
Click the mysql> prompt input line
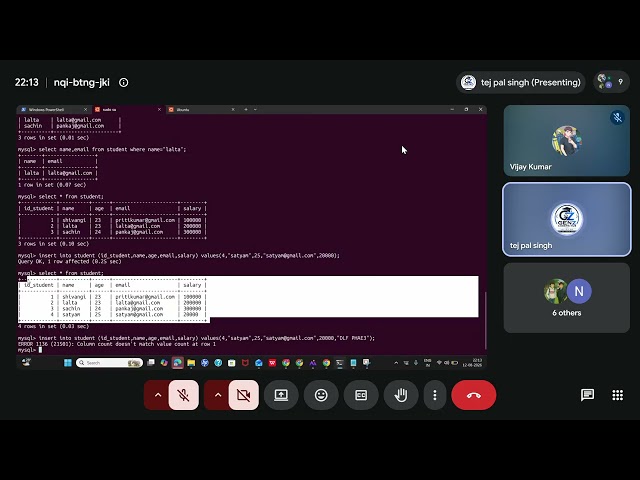point(30,350)
